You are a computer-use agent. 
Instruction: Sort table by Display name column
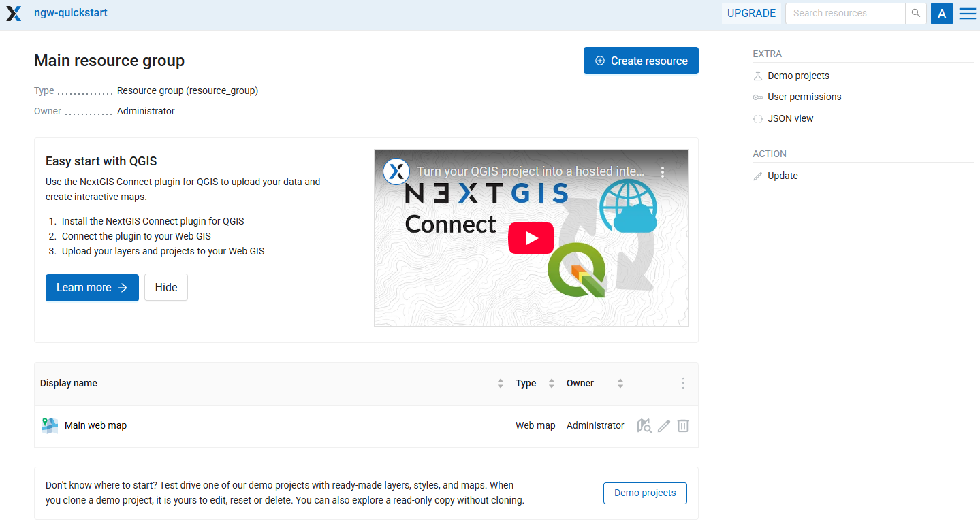coord(501,384)
